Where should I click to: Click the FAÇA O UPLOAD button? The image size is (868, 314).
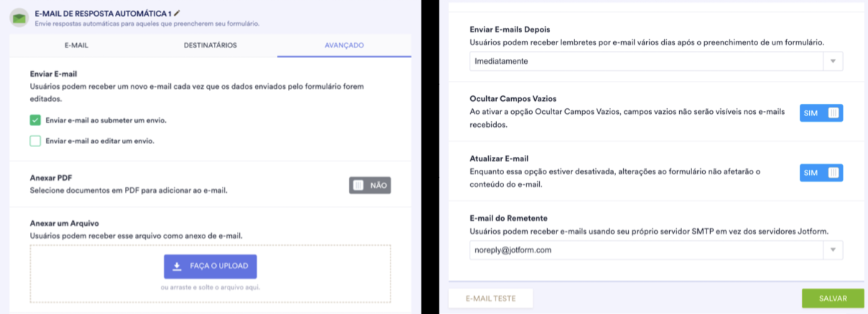tap(210, 266)
